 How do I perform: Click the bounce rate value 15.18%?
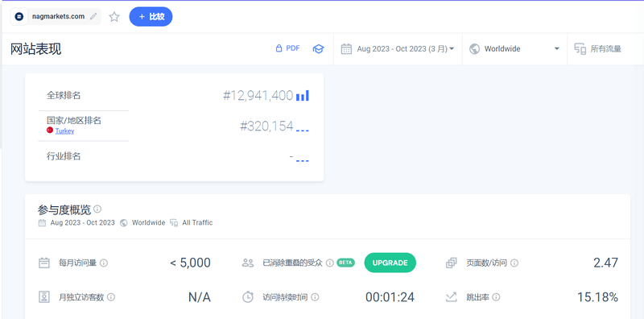(597, 297)
